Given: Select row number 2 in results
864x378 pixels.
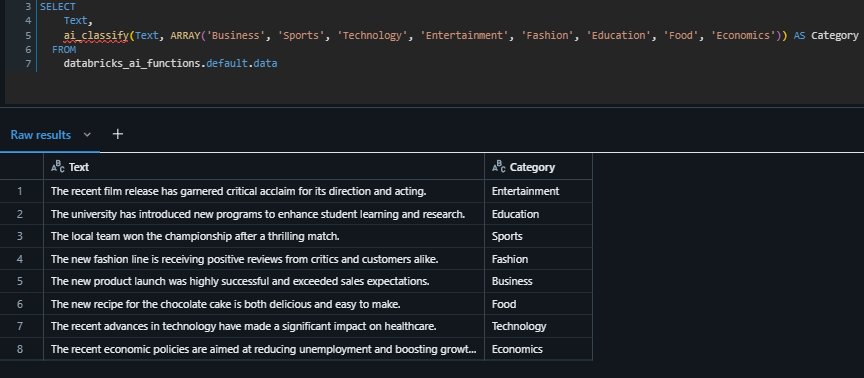Looking at the screenshot, I should pos(20,214).
